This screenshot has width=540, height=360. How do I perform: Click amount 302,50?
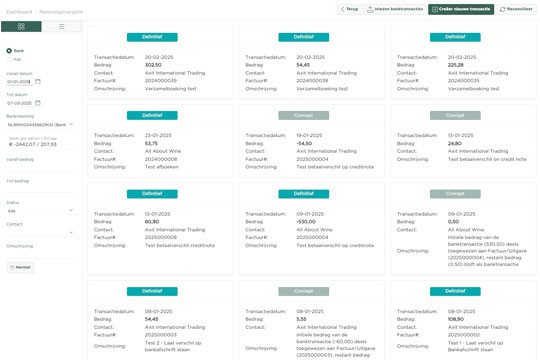tap(153, 65)
